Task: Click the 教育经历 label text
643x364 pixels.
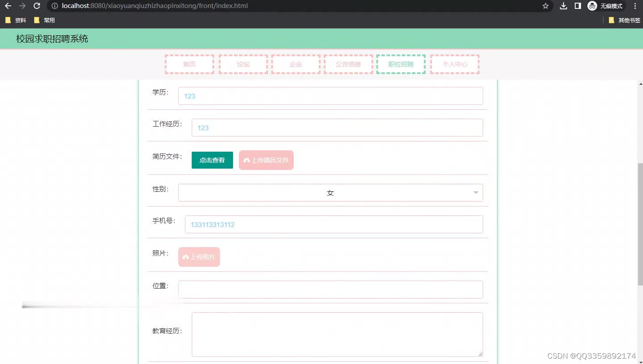Action: point(167,331)
